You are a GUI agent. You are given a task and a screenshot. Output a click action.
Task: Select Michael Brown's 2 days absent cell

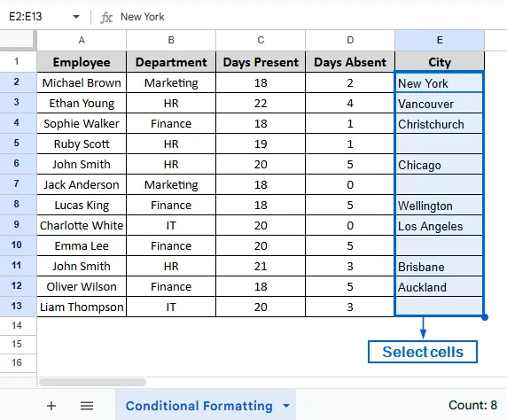(x=350, y=82)
